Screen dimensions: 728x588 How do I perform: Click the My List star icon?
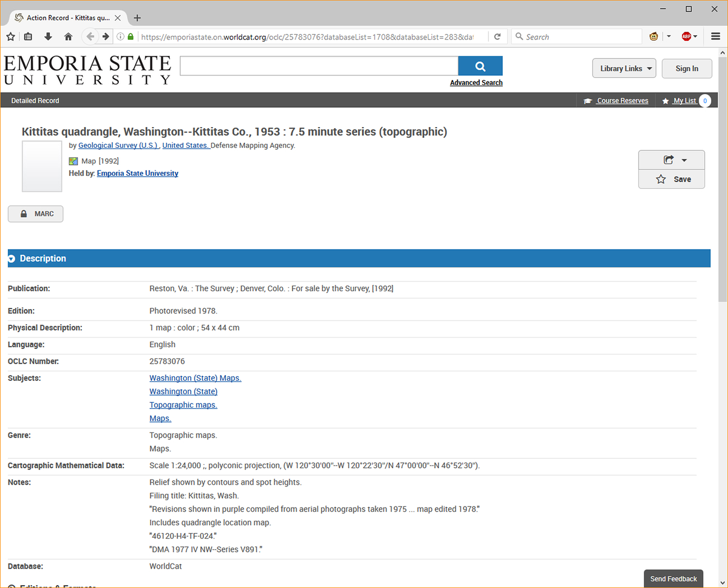pyautogui.click(x=666, y=101)
